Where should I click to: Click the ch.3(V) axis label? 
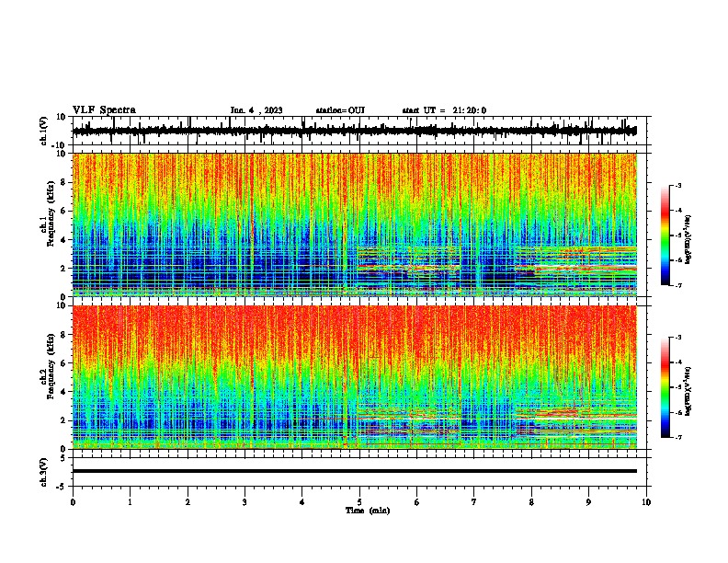pyautogui.click(x=44, y=472)
